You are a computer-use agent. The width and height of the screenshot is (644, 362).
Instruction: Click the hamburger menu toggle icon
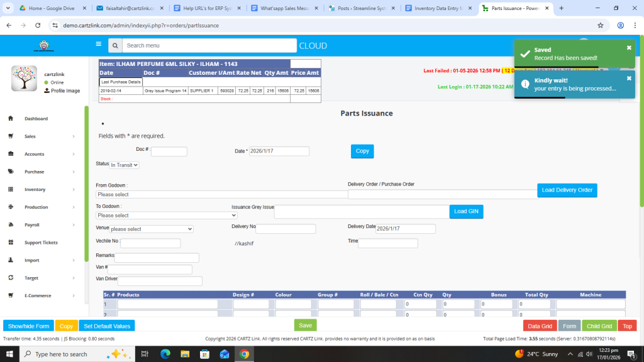[98, 45]
